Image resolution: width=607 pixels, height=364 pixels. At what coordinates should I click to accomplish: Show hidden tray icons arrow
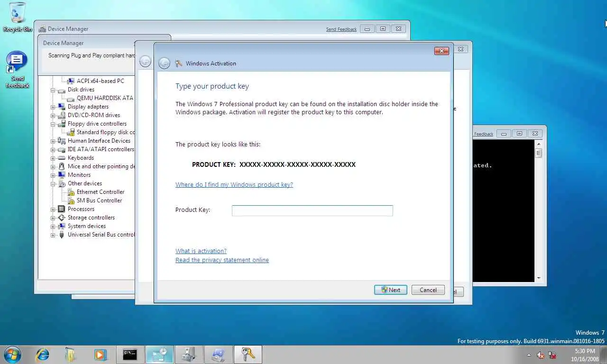[529, 355]
